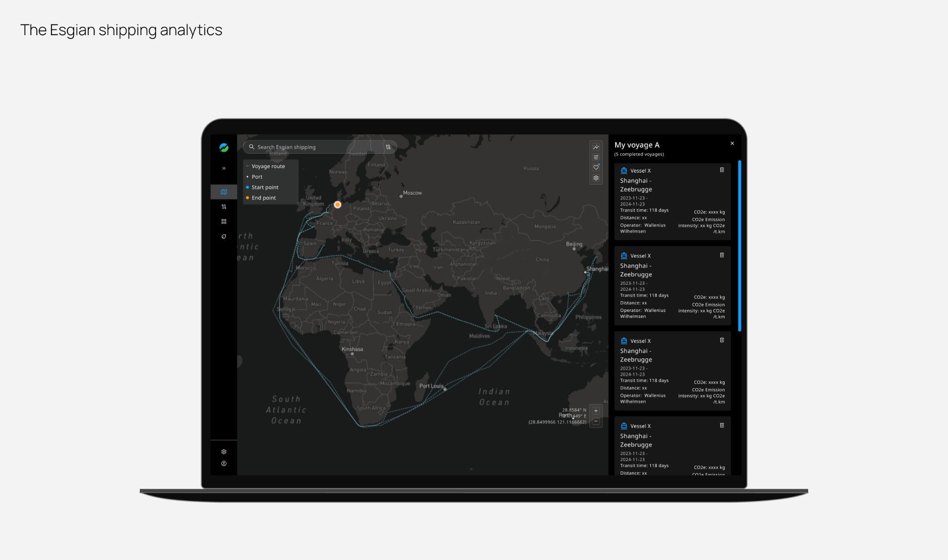Click the orange end point marker on the map

click(337, 205)
